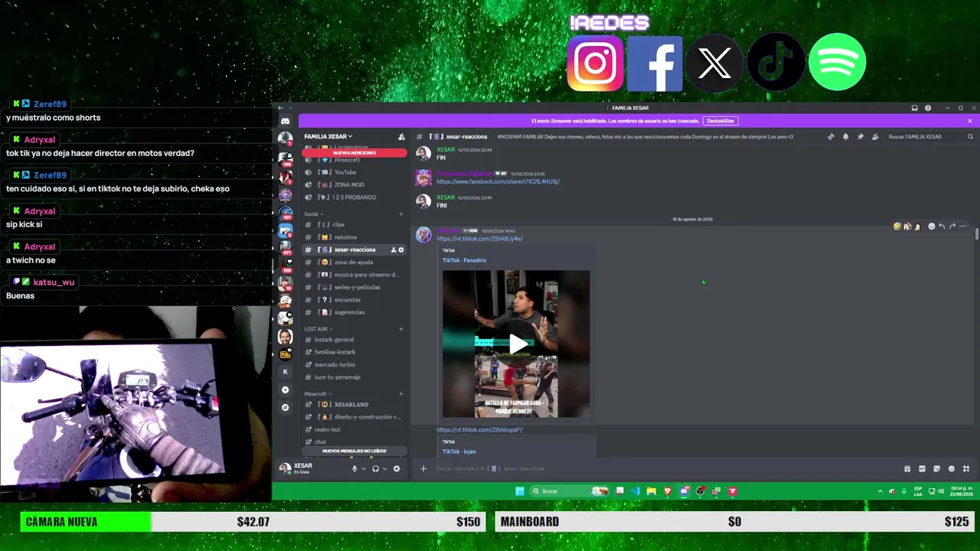Join the YouTube voice channel
The image size is (980, 551).
(354, 172)
